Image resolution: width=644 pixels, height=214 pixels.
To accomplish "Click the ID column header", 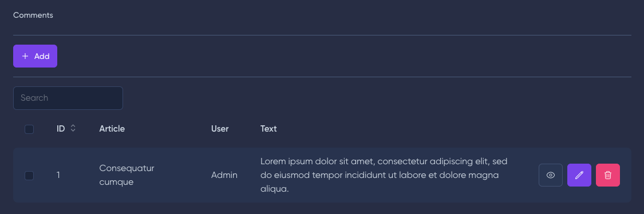I will [61, 129].
